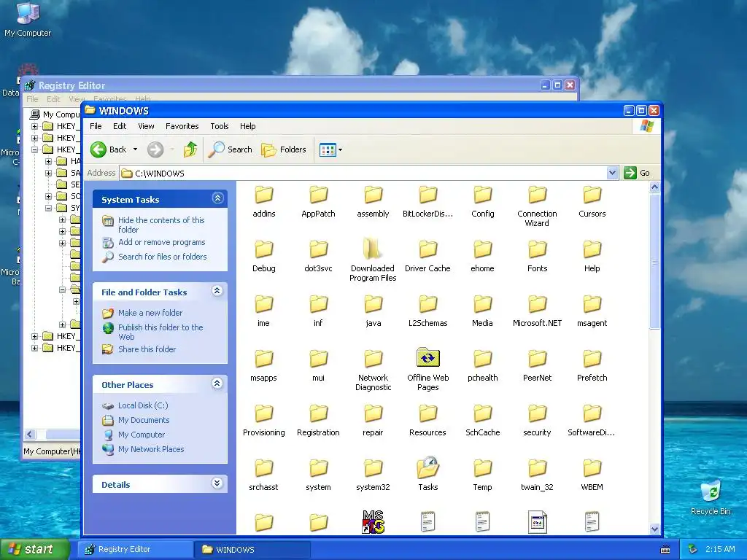This screenshot has width=747, height=560.
Task: Select the Fonts folder icon
Action: (537, 249)
